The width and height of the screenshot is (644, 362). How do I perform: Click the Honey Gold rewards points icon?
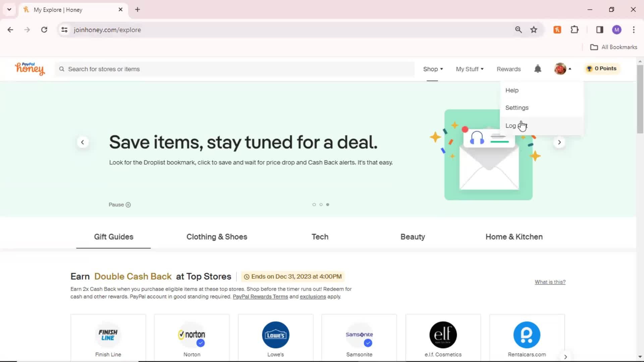pyautogui.click(x=589, y=68)
